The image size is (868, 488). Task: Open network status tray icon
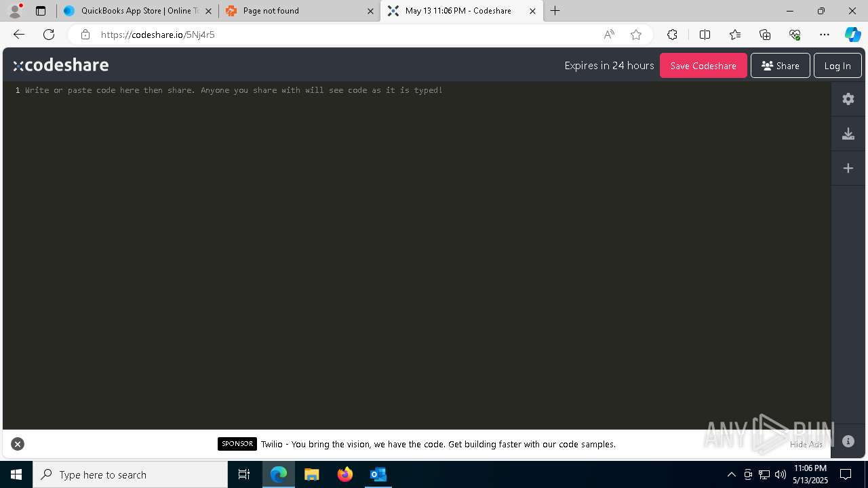click(x=764, y=474)
